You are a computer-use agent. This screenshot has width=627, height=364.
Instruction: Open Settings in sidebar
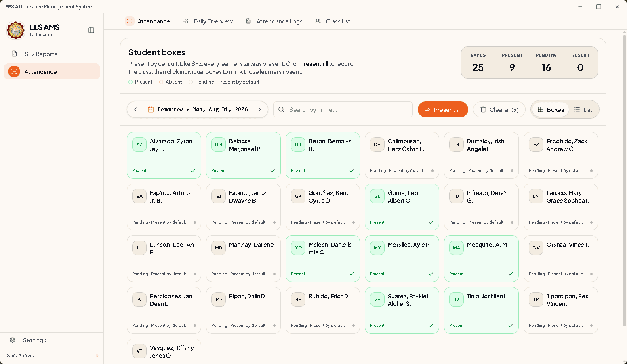click(x=52, y=340)
